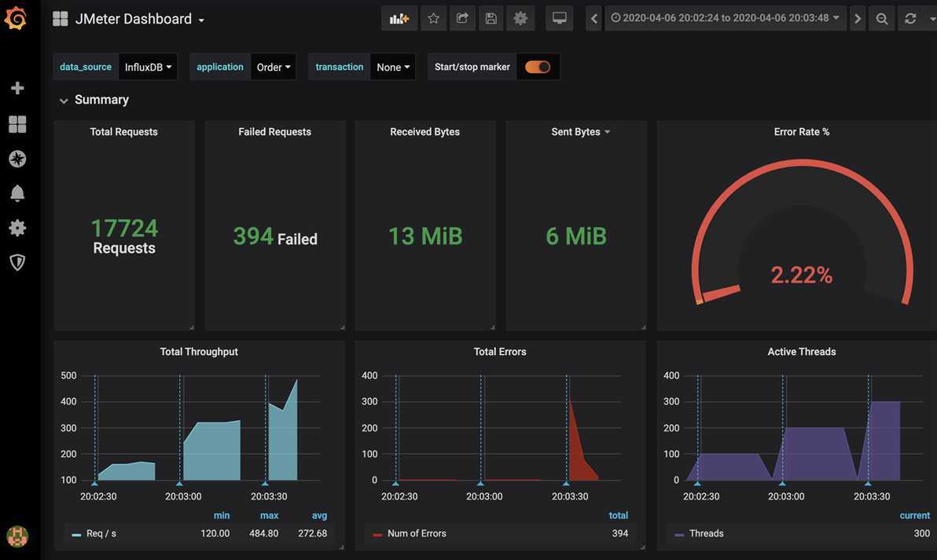Click the Add panel icon

399,19
